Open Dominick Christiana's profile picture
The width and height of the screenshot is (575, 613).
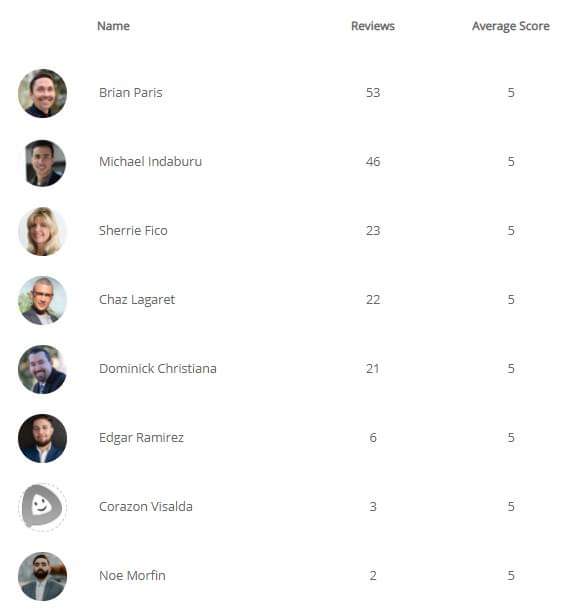pyautogui.click(x=43, y=369)
